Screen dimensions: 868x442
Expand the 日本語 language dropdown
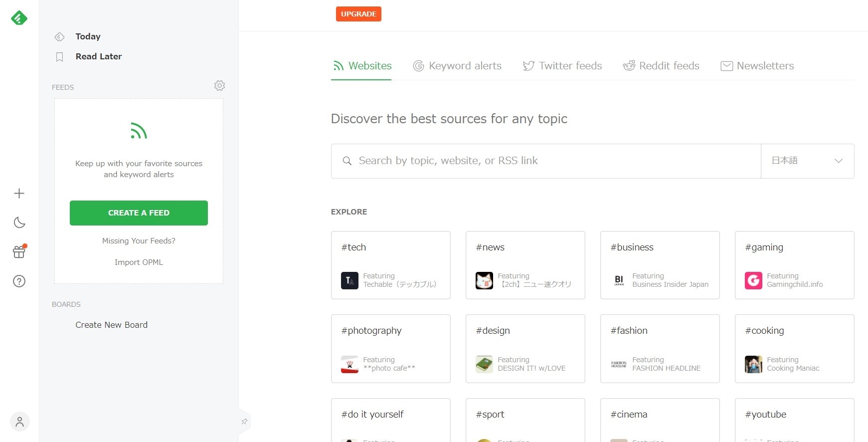807,161
